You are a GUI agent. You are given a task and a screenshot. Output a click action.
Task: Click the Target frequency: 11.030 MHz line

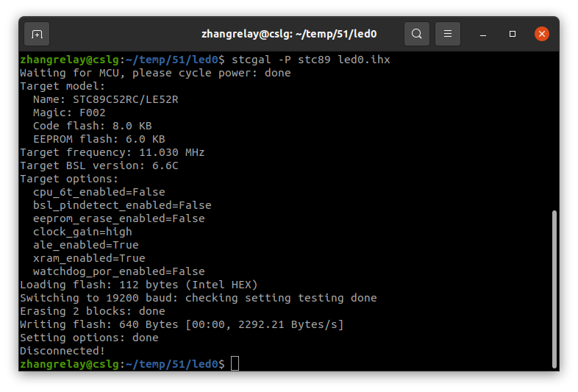pos(113,153)
